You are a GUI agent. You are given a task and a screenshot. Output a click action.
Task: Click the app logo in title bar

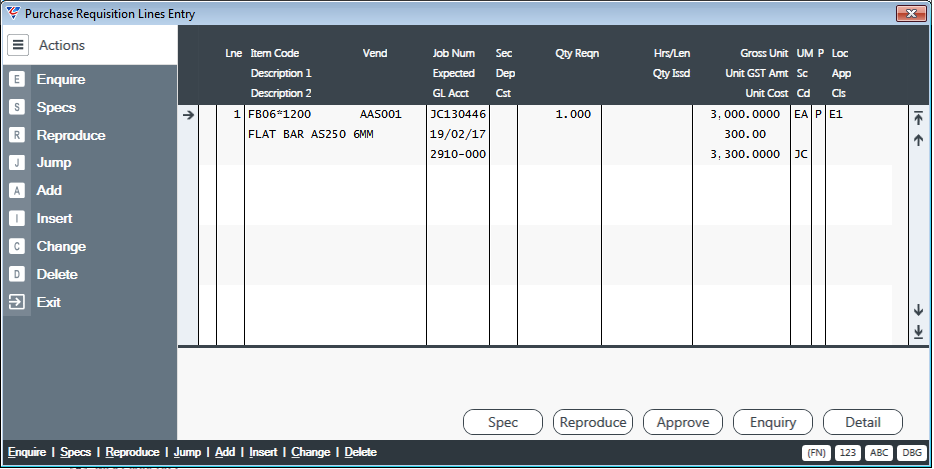[12, 13]
